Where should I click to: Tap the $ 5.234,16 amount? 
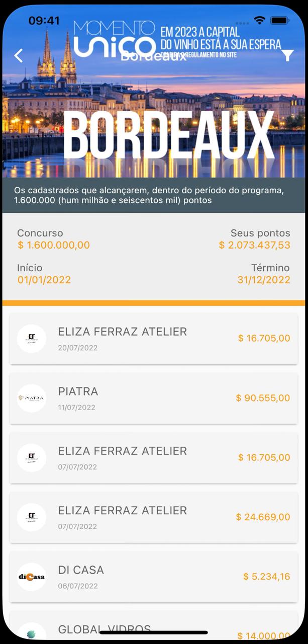tap(266, 577)
